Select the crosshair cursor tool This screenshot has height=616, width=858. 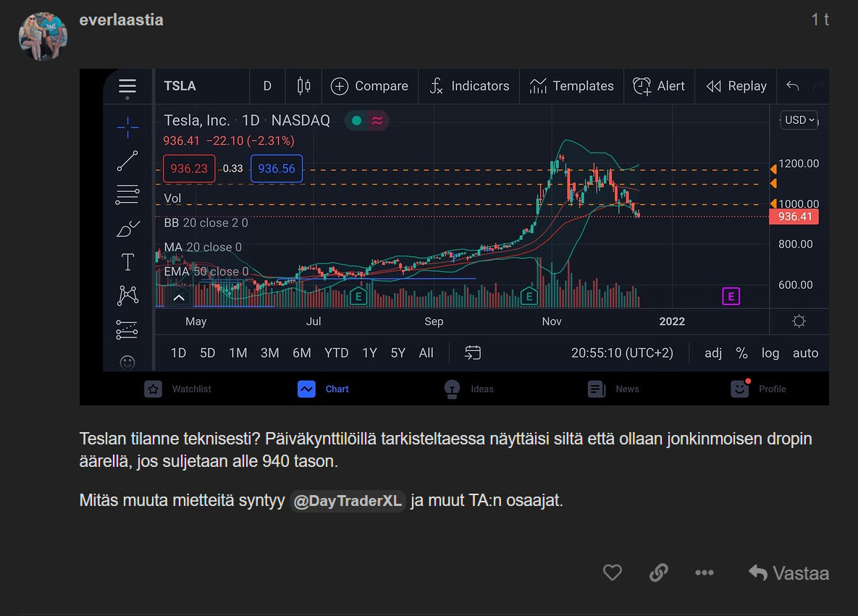pyautogui.click(x=127, y=127)
